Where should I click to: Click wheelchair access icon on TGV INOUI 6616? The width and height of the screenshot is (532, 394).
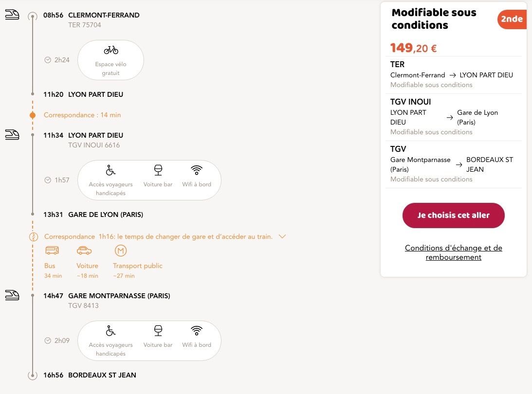[110, 170]
